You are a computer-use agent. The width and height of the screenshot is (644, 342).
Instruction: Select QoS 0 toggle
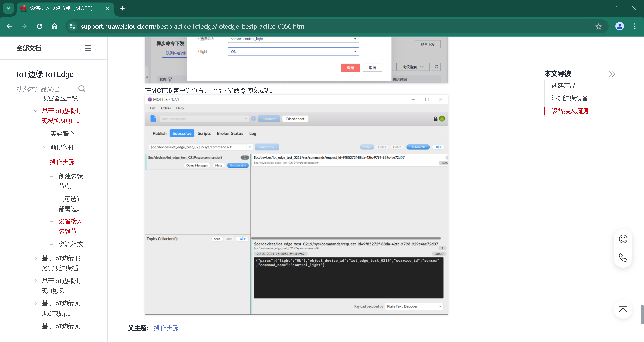[x=367, y=147]
